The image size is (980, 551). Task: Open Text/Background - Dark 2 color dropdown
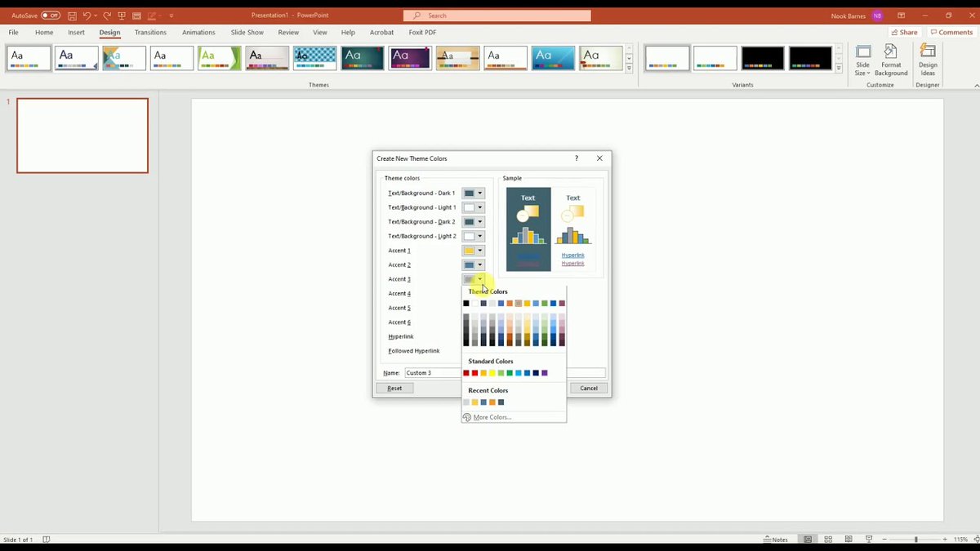tap(473, 222)
